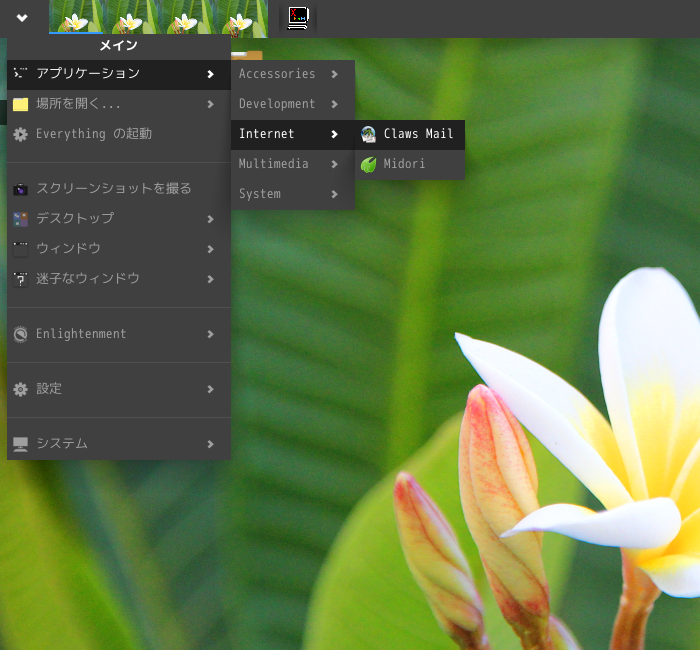Switch to the first virtual desktop thumbnail

(76, 17)
